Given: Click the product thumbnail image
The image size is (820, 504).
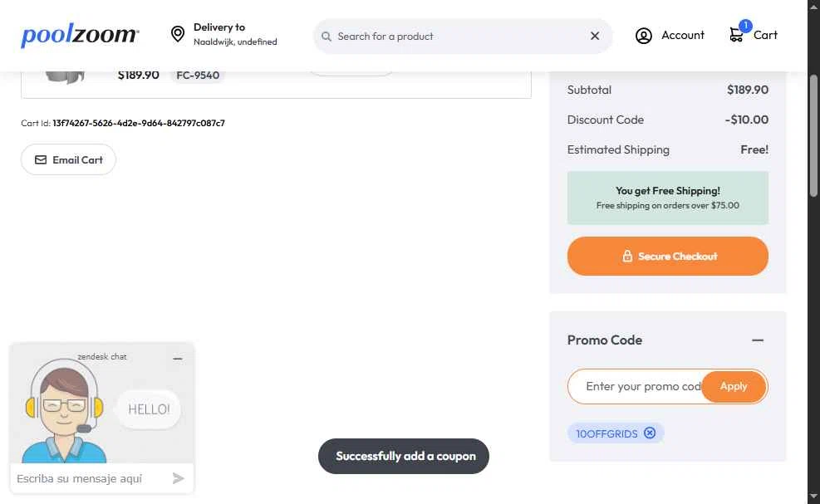Looking at the screenshot, I should pyautogui.click(x=65, y=76).
